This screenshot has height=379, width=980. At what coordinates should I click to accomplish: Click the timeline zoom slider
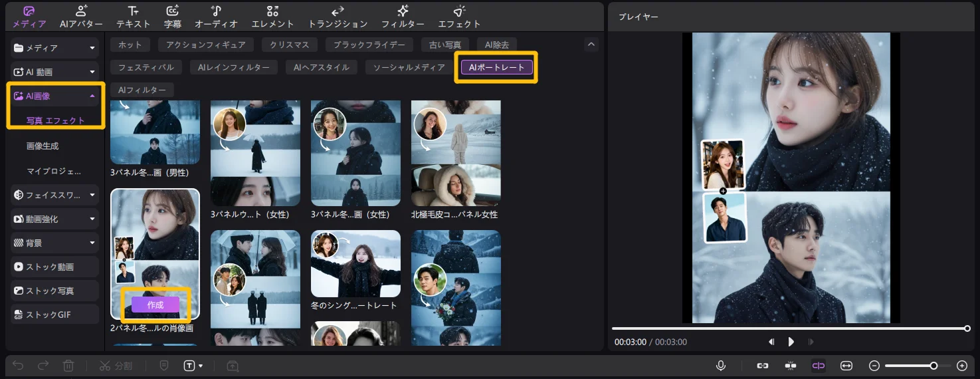click(918, 366)
